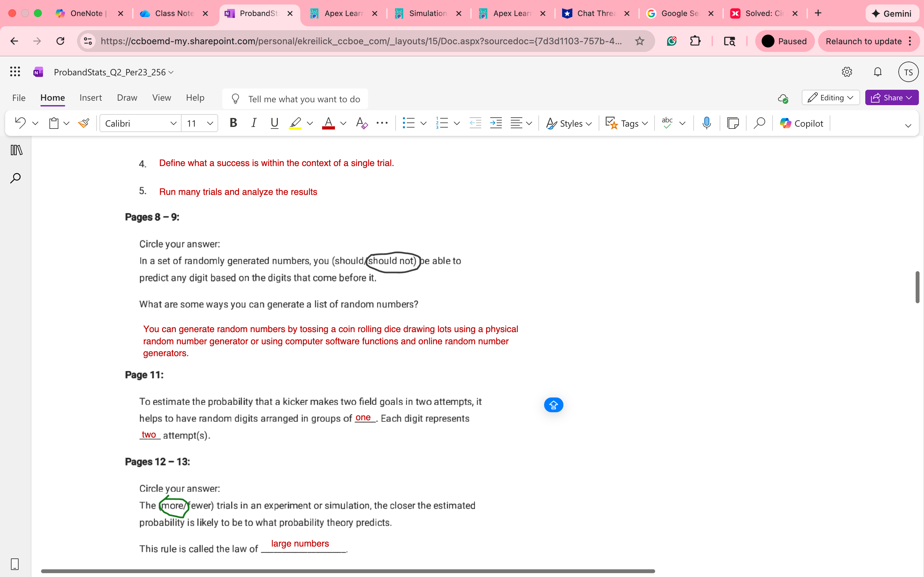This screenshot has height=577, width=924.
Task: Switch to the Draw ribbon tab
Action: click(127, 97)
